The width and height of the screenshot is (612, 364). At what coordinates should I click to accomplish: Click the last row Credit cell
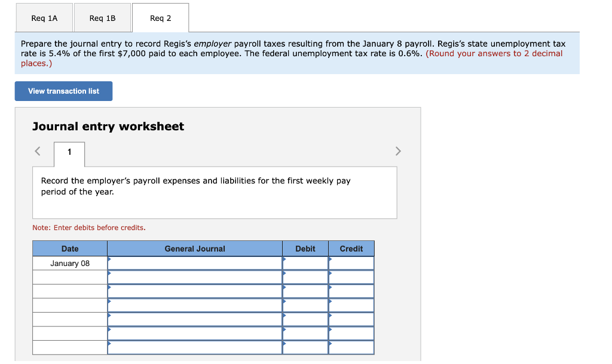(351, 347)
